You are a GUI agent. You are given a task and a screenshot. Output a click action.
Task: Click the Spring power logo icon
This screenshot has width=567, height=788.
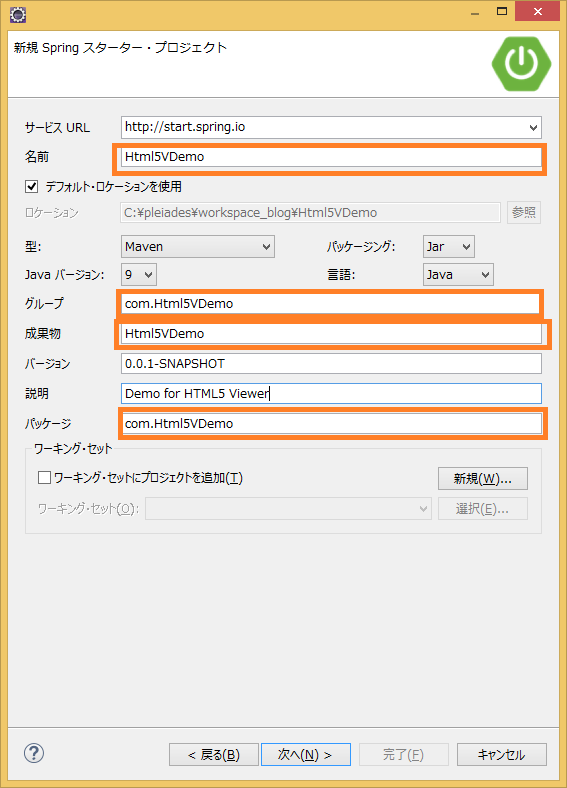[x=521, y=63]
